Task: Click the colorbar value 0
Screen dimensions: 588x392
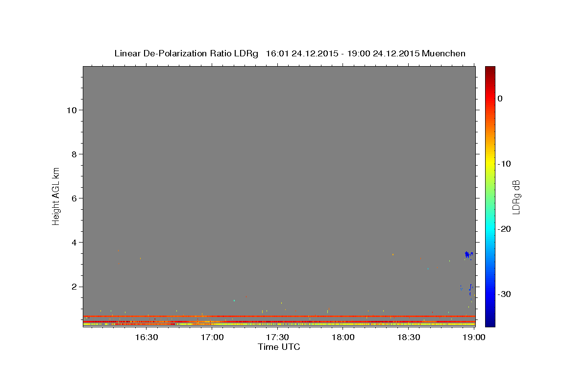Action: pyautogui.click(x=500, y=98)
